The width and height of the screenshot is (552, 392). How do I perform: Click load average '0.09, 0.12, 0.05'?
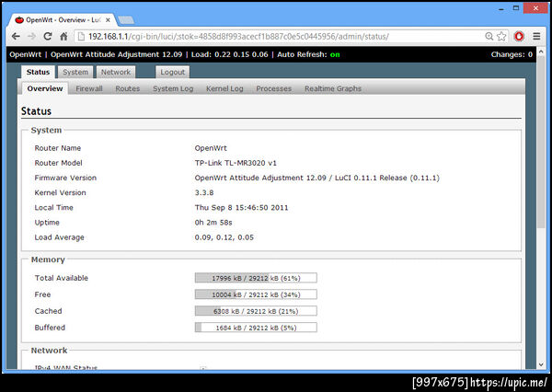(x=224, y=237)
